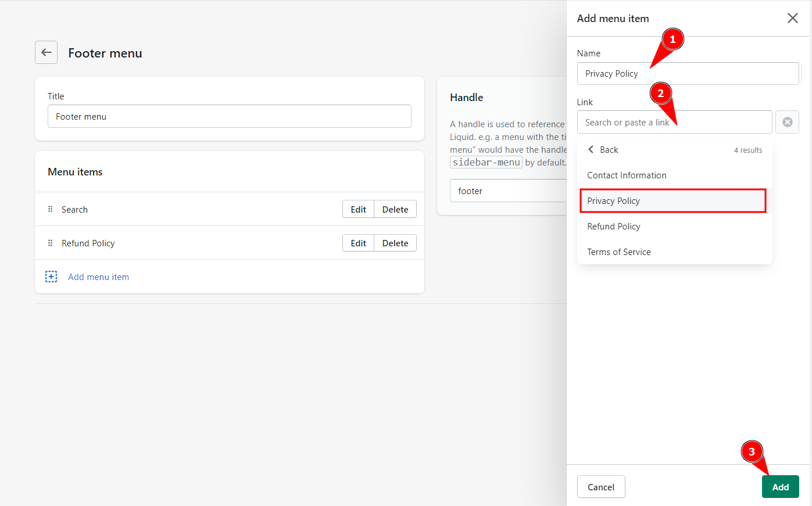Click the back arrow beside Footer menu heading

(x=46, y=52)
